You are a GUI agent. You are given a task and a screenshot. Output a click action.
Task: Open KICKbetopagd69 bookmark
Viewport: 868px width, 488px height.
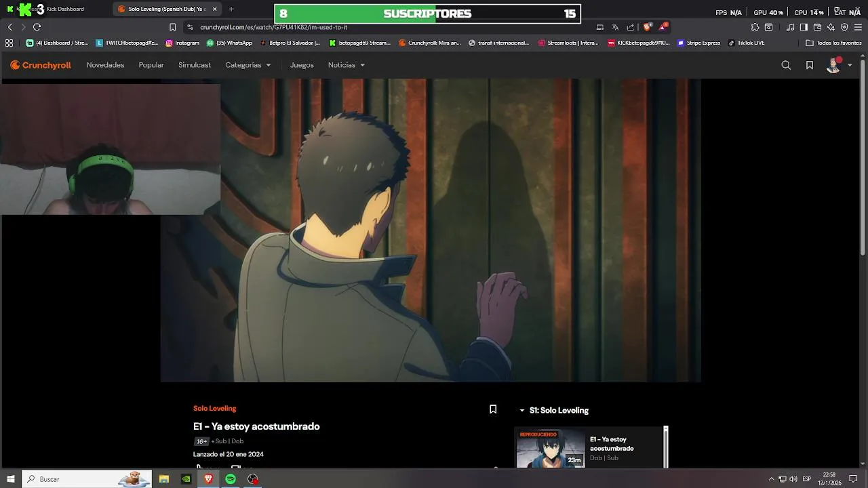[639, 43]
